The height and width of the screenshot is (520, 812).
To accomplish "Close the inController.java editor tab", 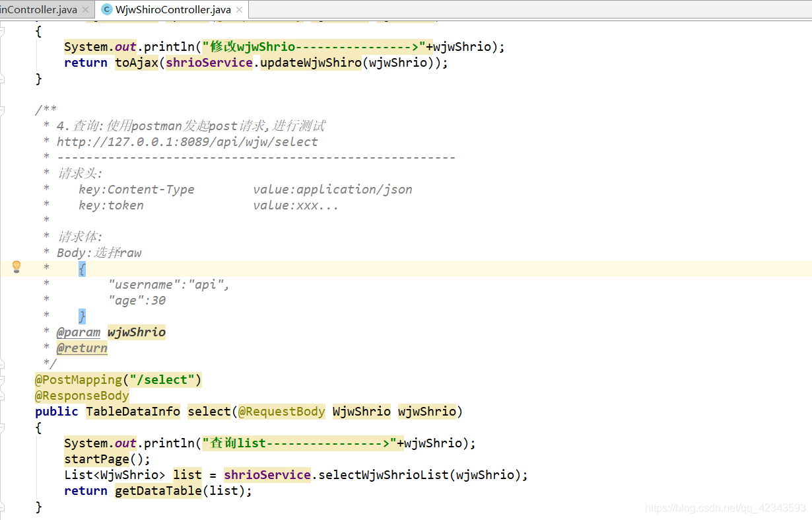I will 85,10.
